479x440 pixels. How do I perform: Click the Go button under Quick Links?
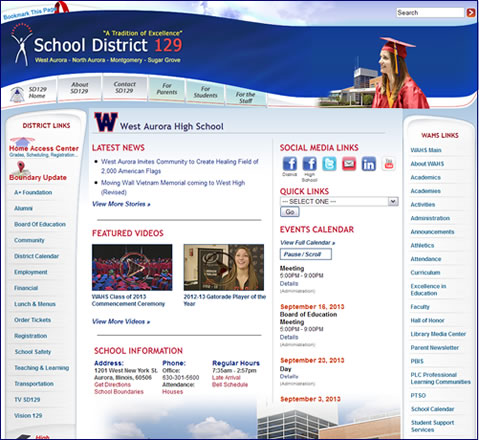[x=290, y=212]
